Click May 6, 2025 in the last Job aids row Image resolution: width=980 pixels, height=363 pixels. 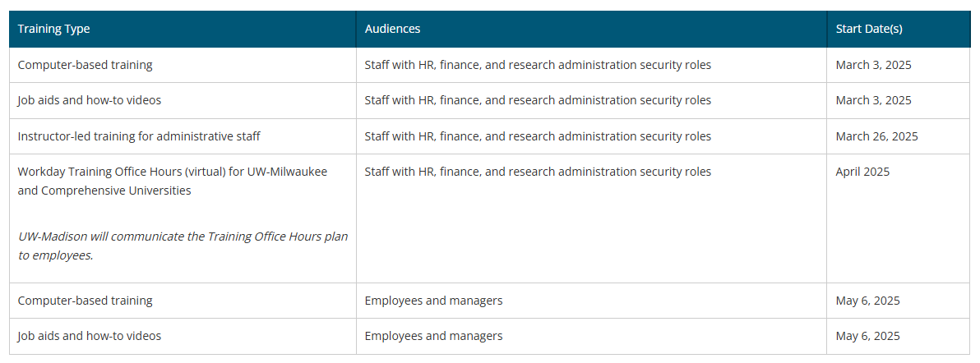pos(867,336)
